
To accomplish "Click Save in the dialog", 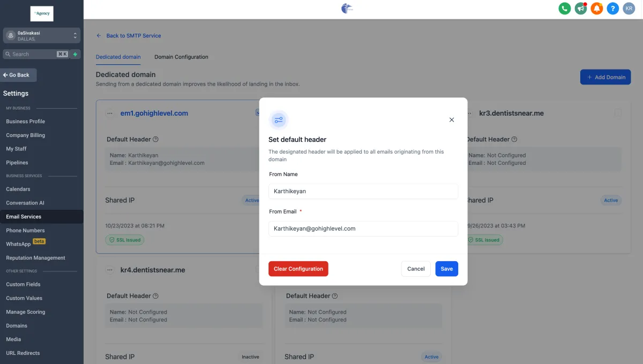I will coord(447,269).
